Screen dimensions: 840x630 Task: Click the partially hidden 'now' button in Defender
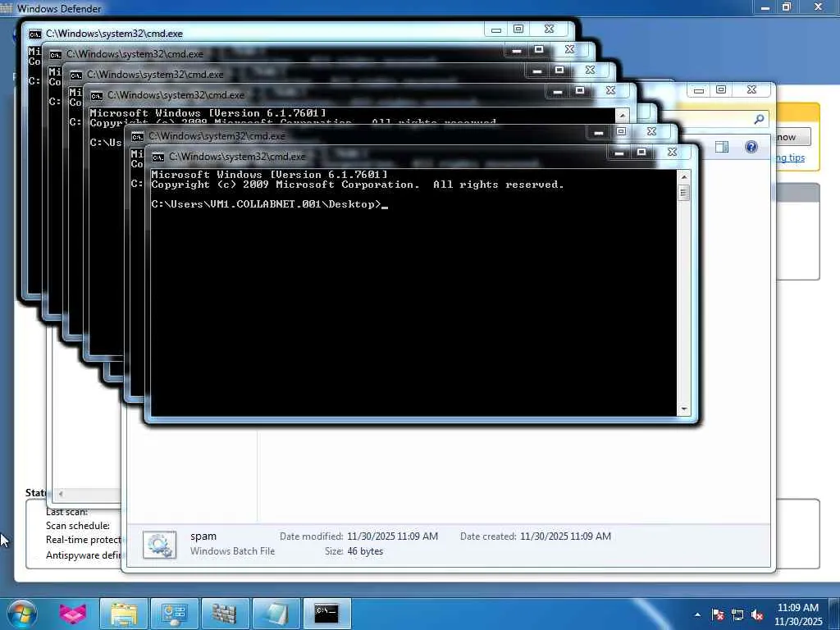click(x=793, y=137)
